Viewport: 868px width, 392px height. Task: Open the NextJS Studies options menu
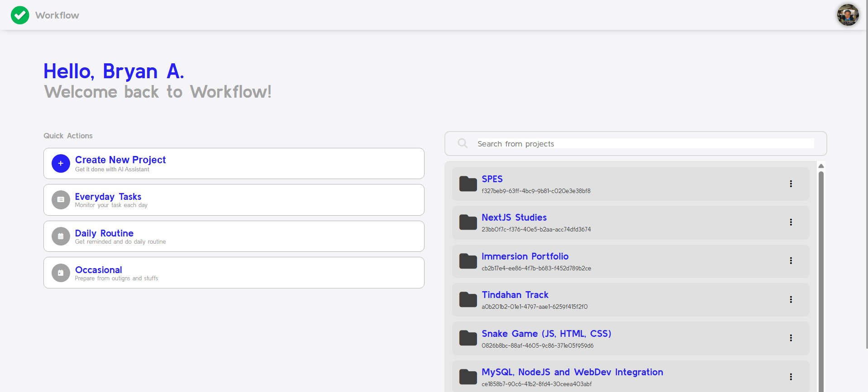pos(791,222)
